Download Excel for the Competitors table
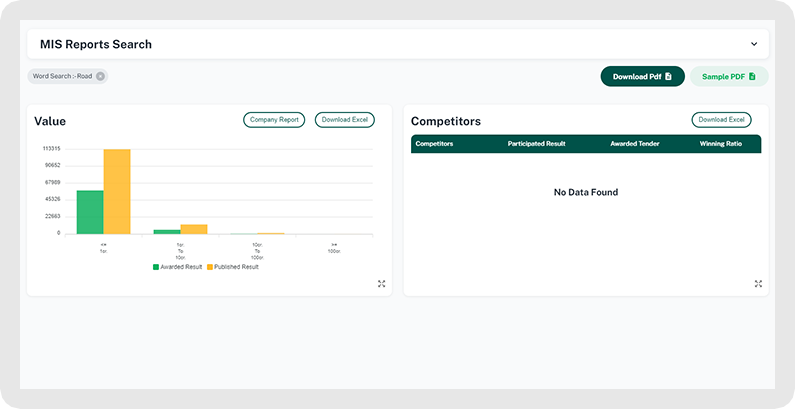 [721, 120]
